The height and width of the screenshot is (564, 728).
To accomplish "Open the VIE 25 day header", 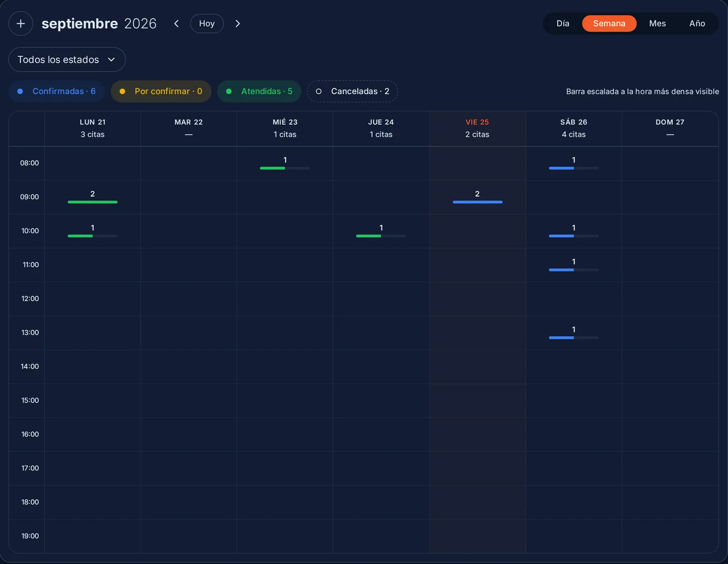I will [x=477, y=129].
